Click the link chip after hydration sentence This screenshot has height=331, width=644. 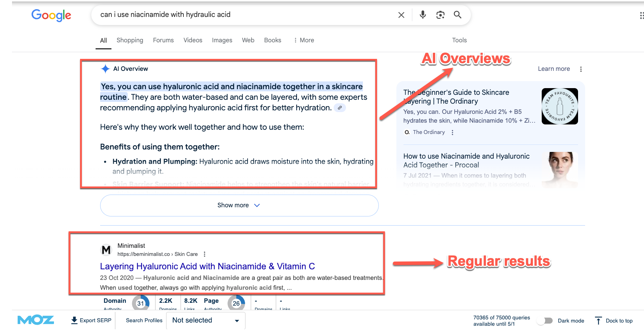340,108
